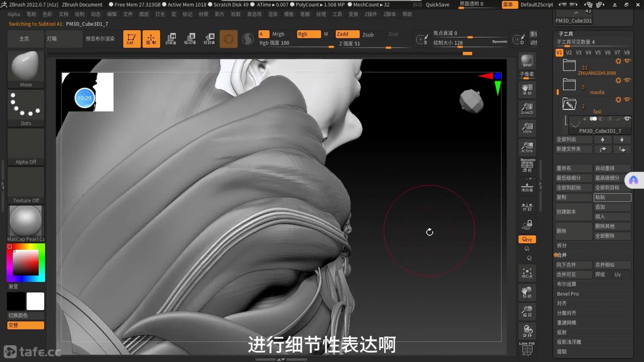Select the Zoom2D icon

[x=527, y=109]
